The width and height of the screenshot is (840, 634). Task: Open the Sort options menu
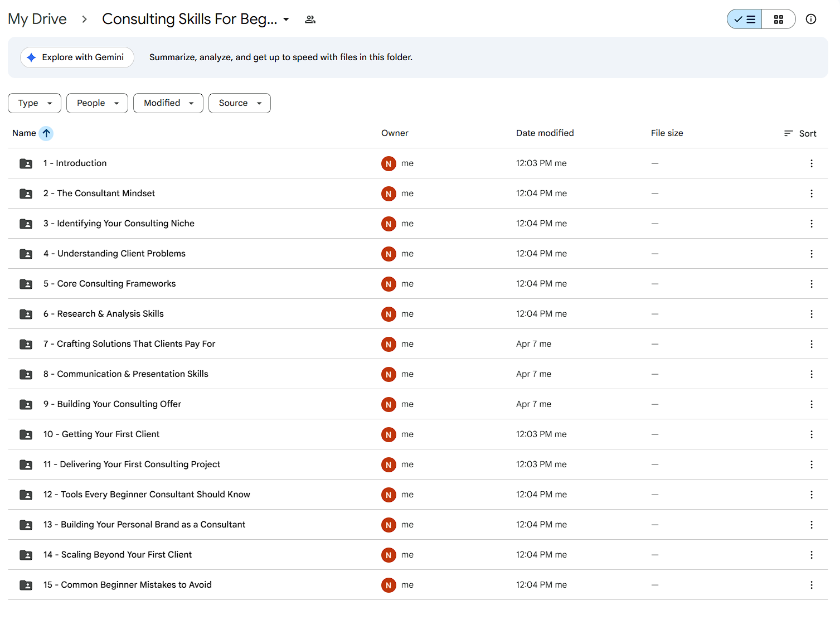[800, 133]
